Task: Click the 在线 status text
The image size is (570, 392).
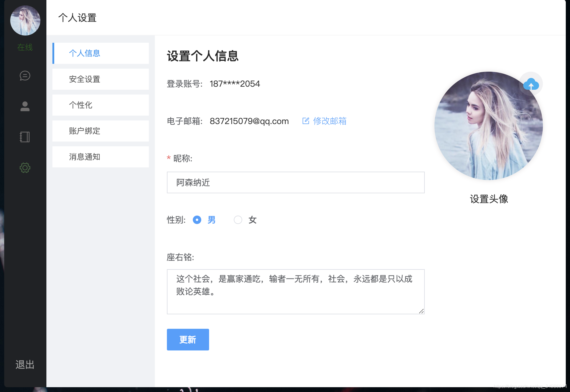Action: (x=25, y=47)
